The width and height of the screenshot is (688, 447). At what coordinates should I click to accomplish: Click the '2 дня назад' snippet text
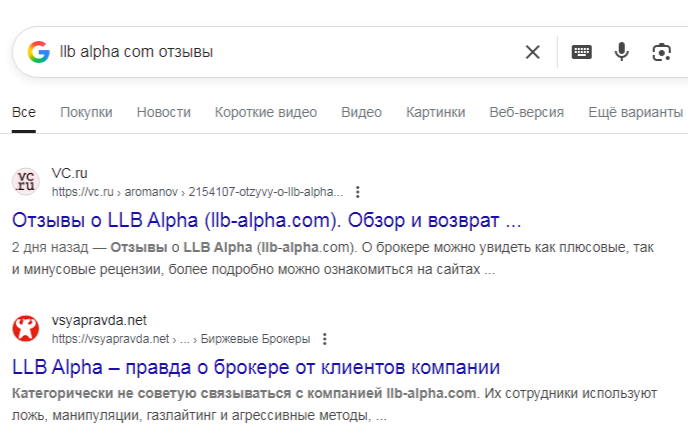click(50, 247)
